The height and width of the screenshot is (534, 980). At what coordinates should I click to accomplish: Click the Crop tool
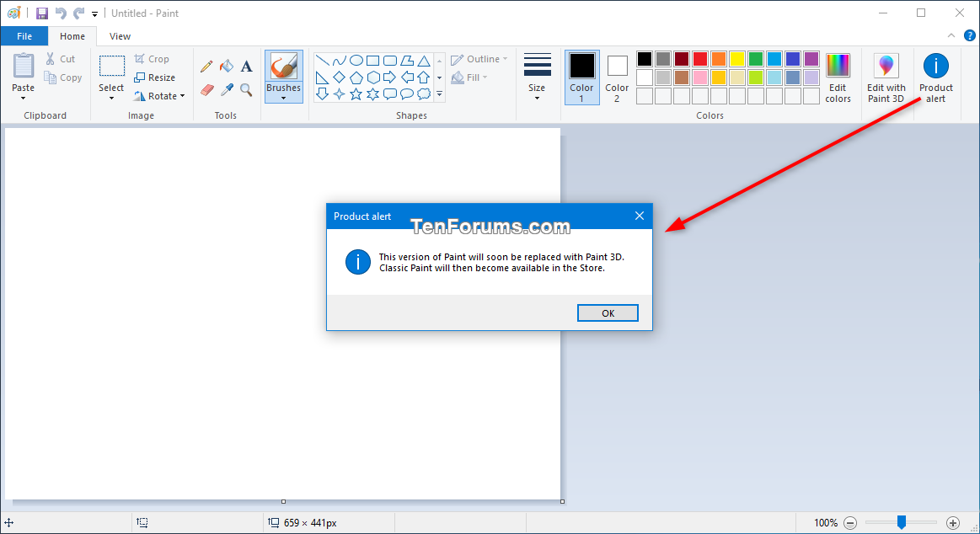click(x=152, y=59)
